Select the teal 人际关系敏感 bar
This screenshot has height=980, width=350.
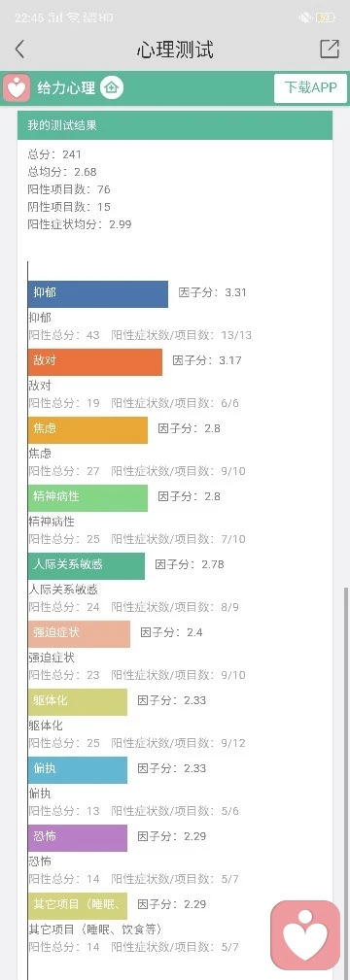[x=87, y=565]
